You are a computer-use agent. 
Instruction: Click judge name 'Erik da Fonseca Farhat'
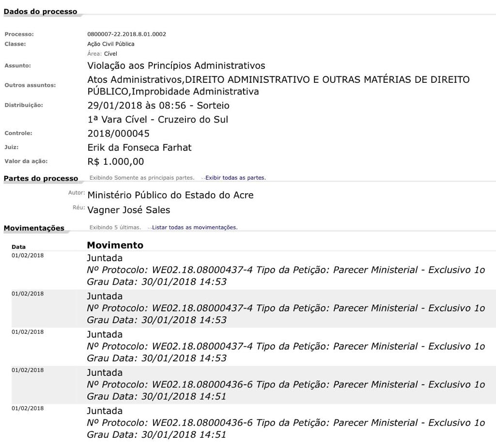pyautogui.click(x=139, y=148)
